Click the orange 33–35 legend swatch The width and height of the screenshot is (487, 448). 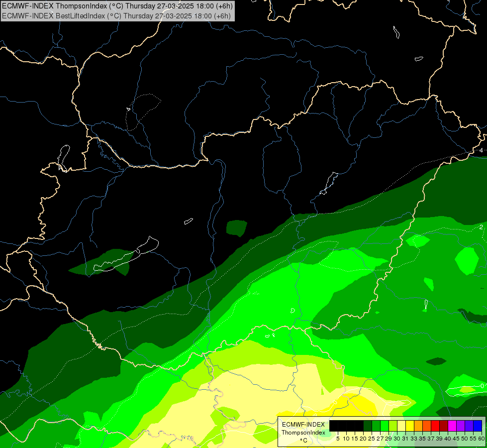tap(418, 426)
